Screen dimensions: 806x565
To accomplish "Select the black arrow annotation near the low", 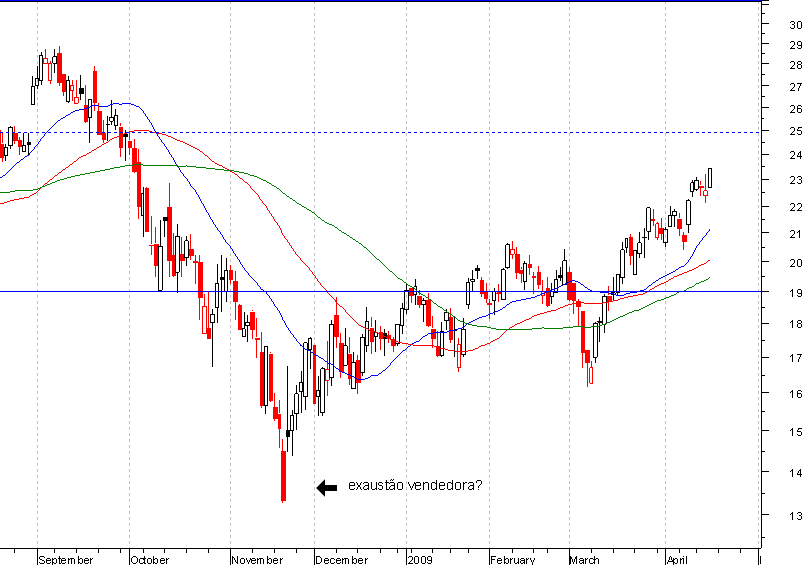I will click(x=327, y=487).
